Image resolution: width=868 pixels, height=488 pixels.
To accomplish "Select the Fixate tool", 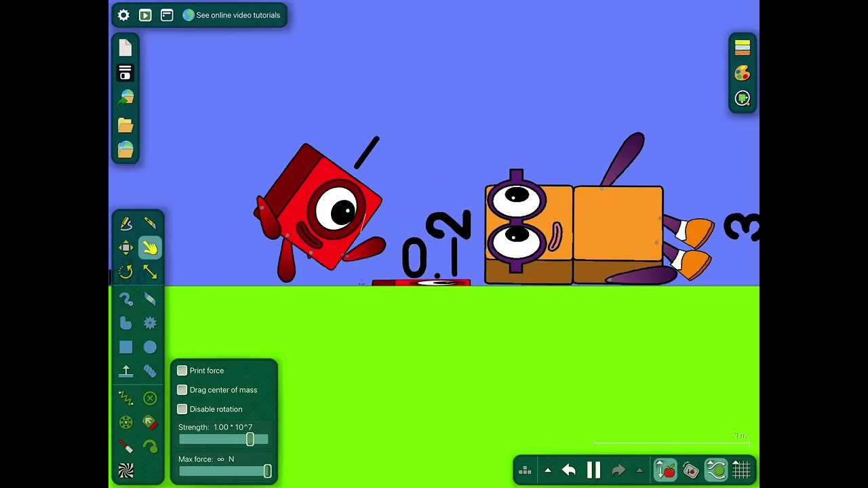I will coord(150,399).
